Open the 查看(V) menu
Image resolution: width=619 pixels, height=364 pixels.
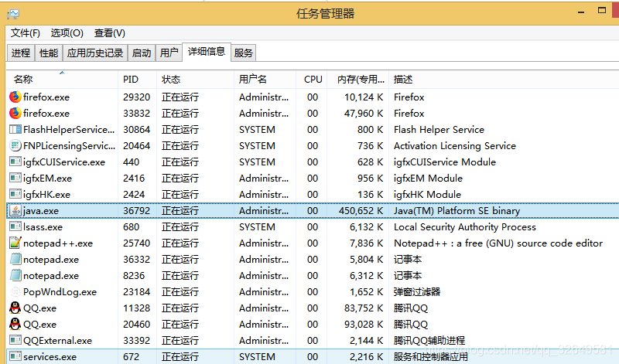click(109, 33)
